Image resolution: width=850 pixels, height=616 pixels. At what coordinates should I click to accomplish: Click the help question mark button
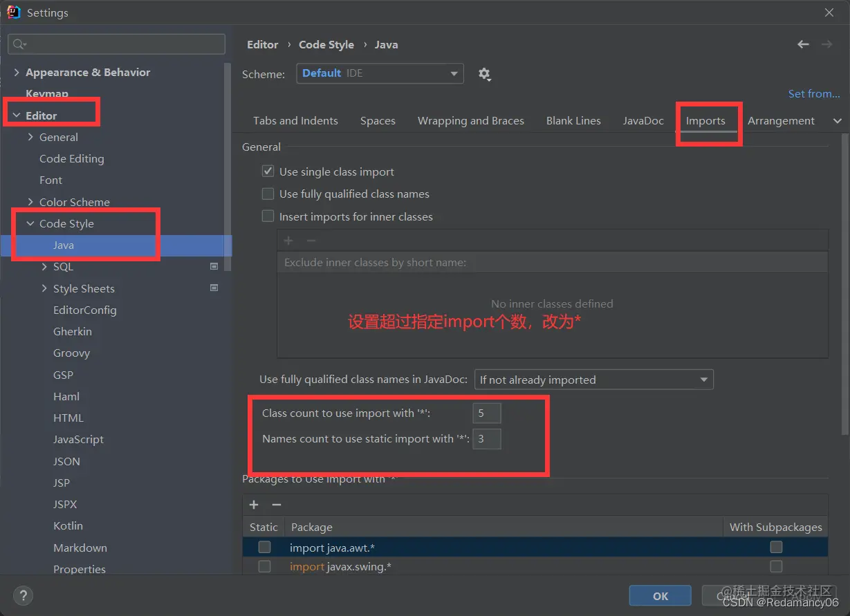[23, 595]
